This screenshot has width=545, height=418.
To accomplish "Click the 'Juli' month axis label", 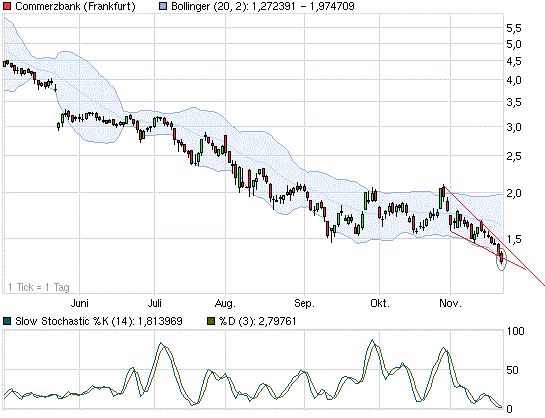I will coord(155,303).
